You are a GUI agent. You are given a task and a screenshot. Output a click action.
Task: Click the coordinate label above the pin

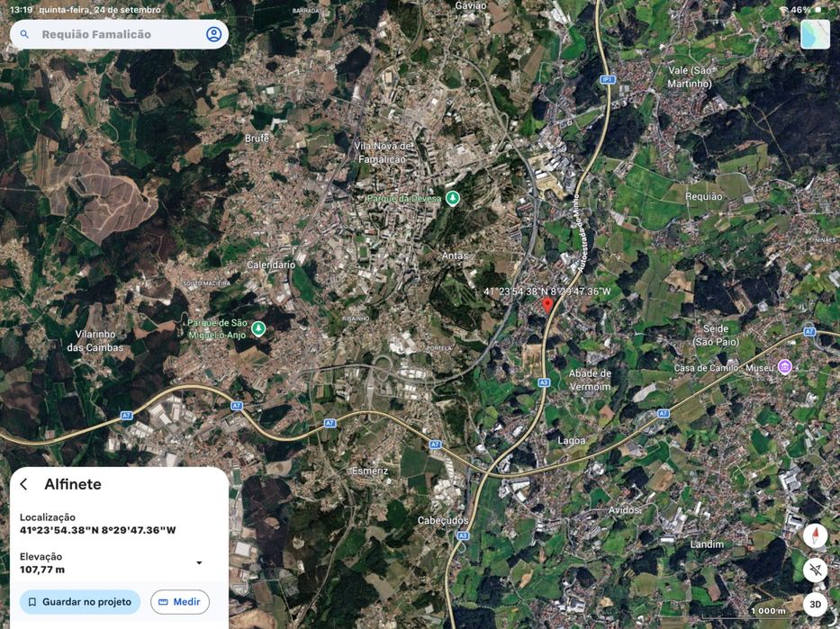(547, 292)
